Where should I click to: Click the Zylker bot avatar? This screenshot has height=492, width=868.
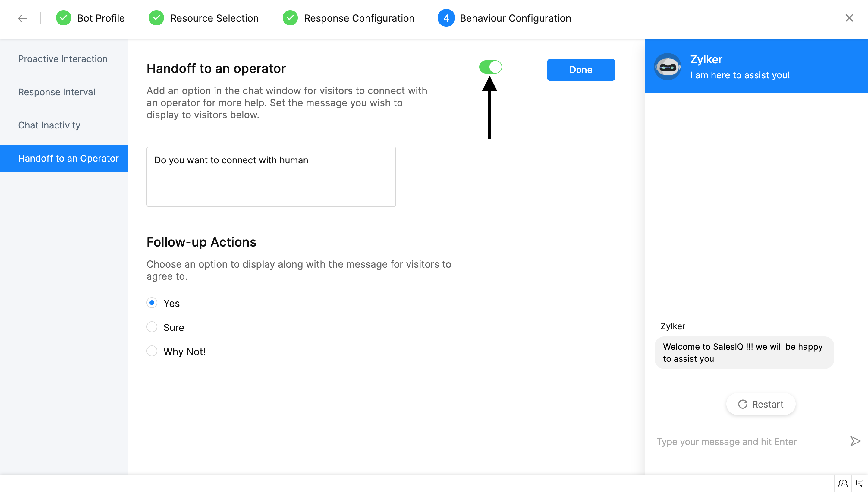click(667, 67)
